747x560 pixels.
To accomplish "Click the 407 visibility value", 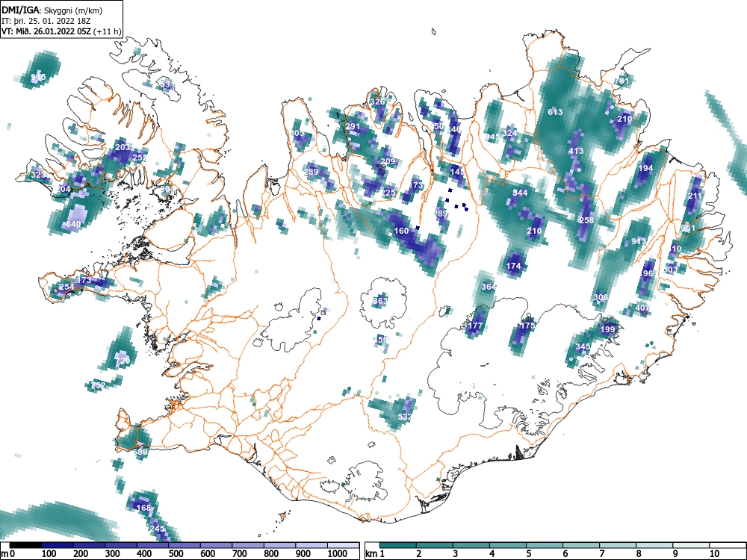I will [x=642, y=308].
